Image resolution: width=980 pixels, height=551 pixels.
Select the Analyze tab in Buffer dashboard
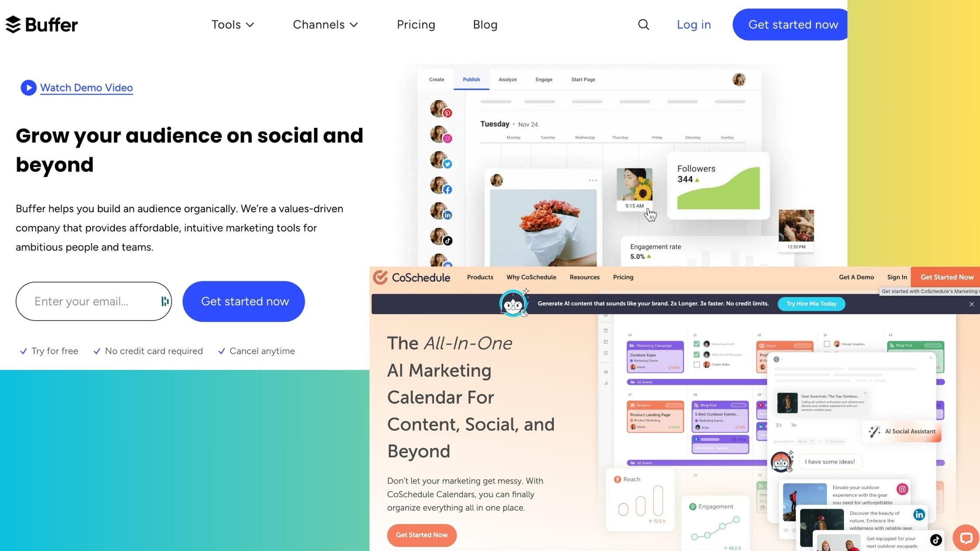(507, 80)
